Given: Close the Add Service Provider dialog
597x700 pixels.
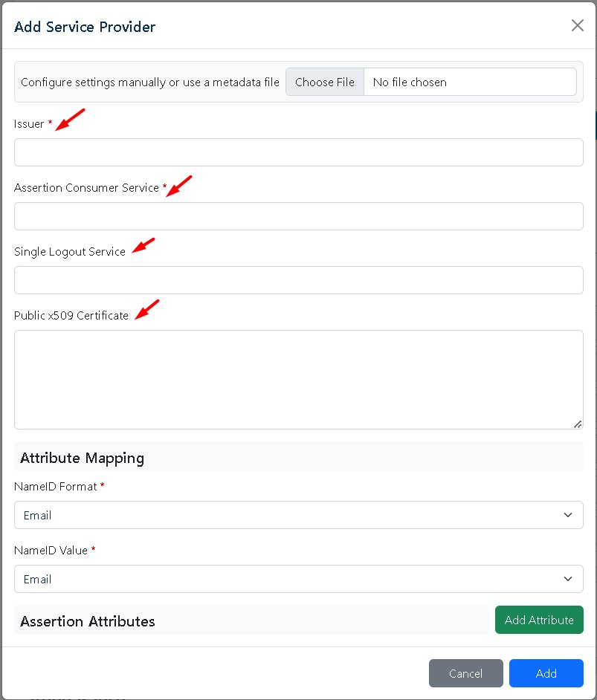Looking at the screenshot, I should (x=577, y=25).
